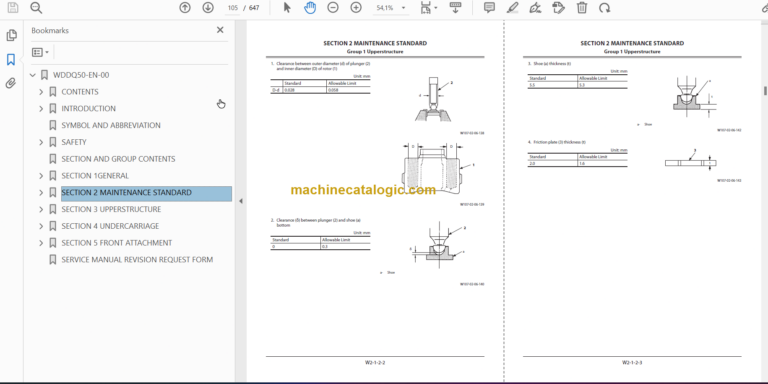Select the Highlight text tool
This screenshot has height=384, width=768.
(512, 7)
